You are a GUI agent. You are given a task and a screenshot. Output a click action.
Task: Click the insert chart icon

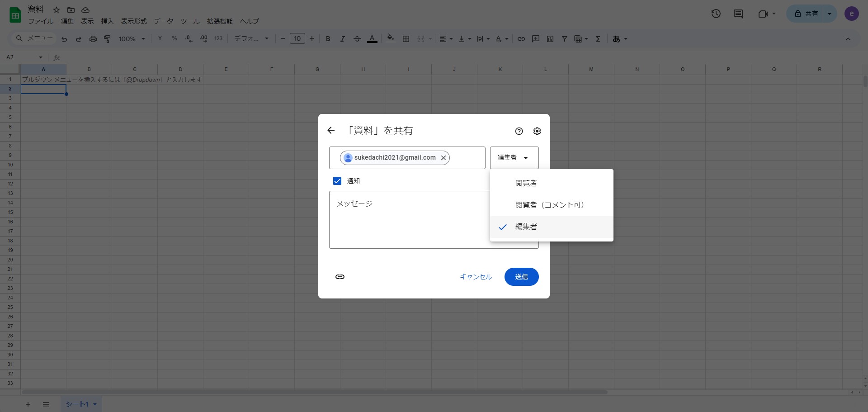click(550, 39)
